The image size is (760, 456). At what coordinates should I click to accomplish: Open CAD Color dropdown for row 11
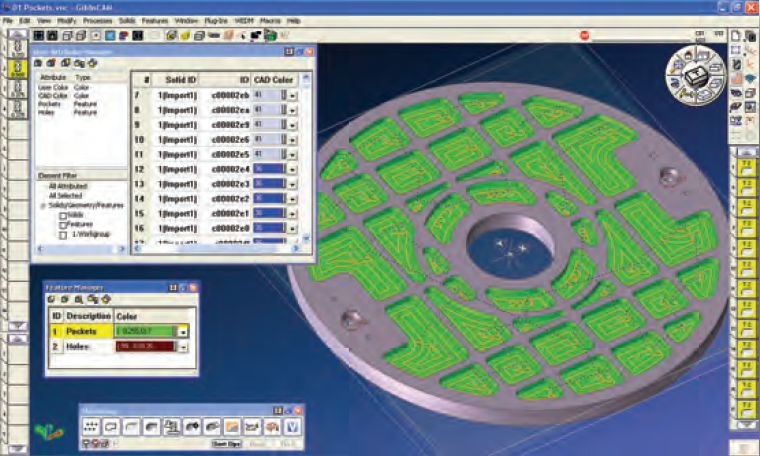(292, 155)
